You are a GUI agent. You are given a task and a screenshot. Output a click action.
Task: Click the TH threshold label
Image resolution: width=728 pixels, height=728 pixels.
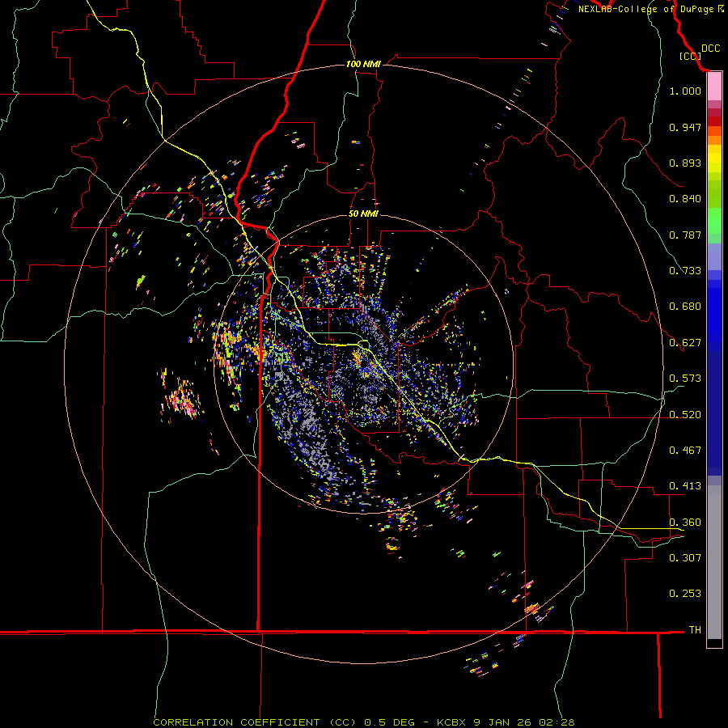pyautogui.click(x=695, y=630)
